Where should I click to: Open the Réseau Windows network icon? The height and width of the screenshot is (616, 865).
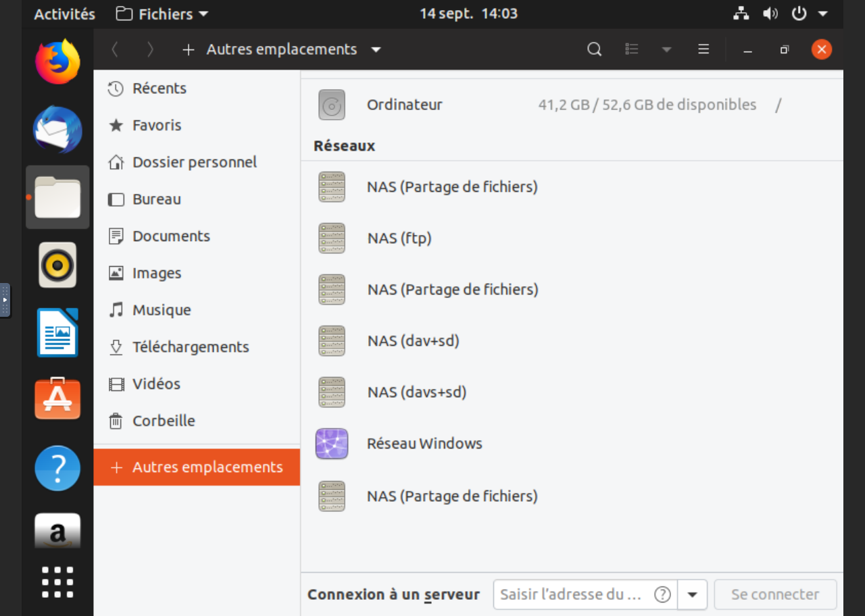click(x=332, y=444)
